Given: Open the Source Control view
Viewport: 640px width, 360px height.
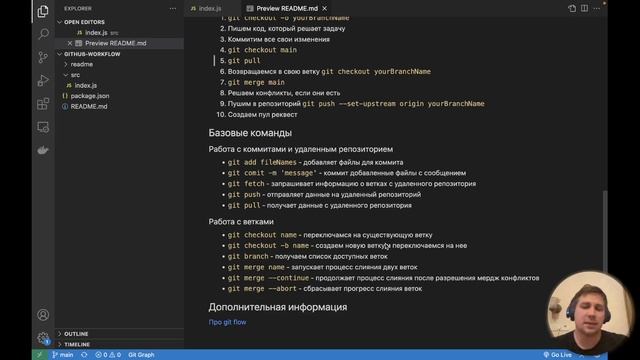Looking at the screenshot, I should [x=43, y=57].
